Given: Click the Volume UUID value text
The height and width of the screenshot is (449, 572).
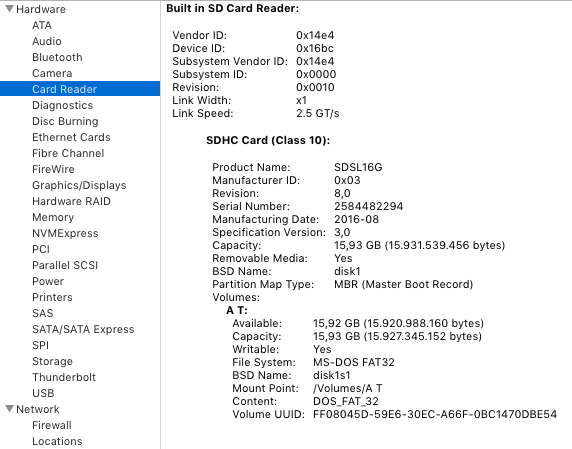Looking at the screenshot, I should 435,414.
